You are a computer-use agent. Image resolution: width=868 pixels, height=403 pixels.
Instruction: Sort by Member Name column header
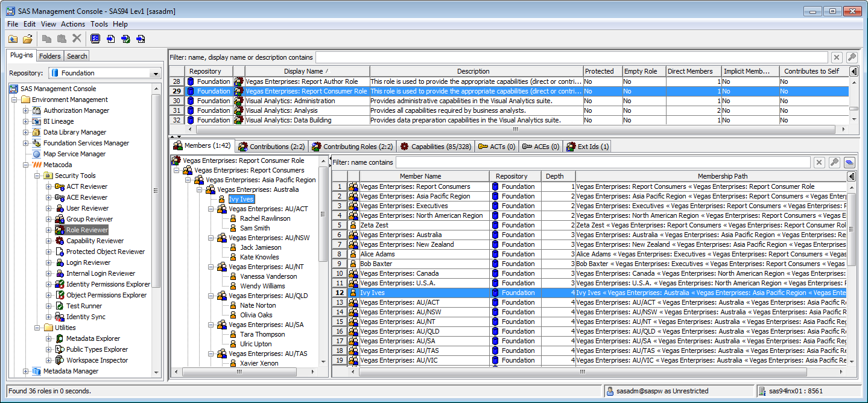click(x=424, y=176)
